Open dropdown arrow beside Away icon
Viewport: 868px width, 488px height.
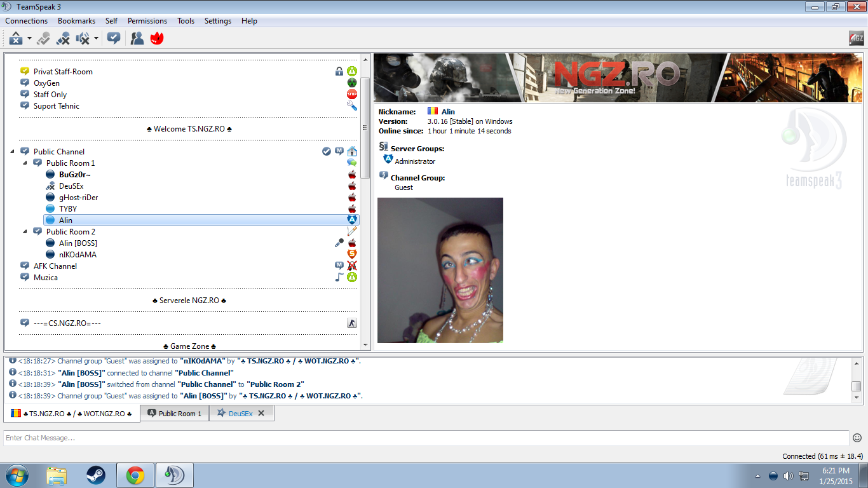29,39
